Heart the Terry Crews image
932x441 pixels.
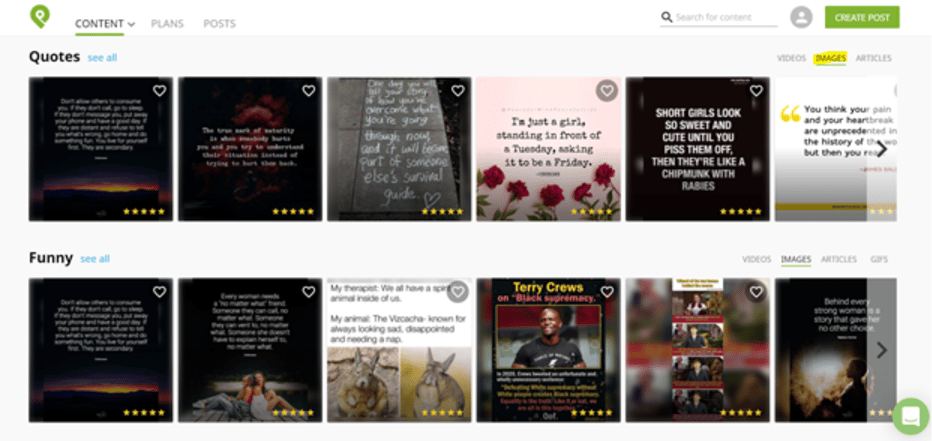click(x=606, y=292)
